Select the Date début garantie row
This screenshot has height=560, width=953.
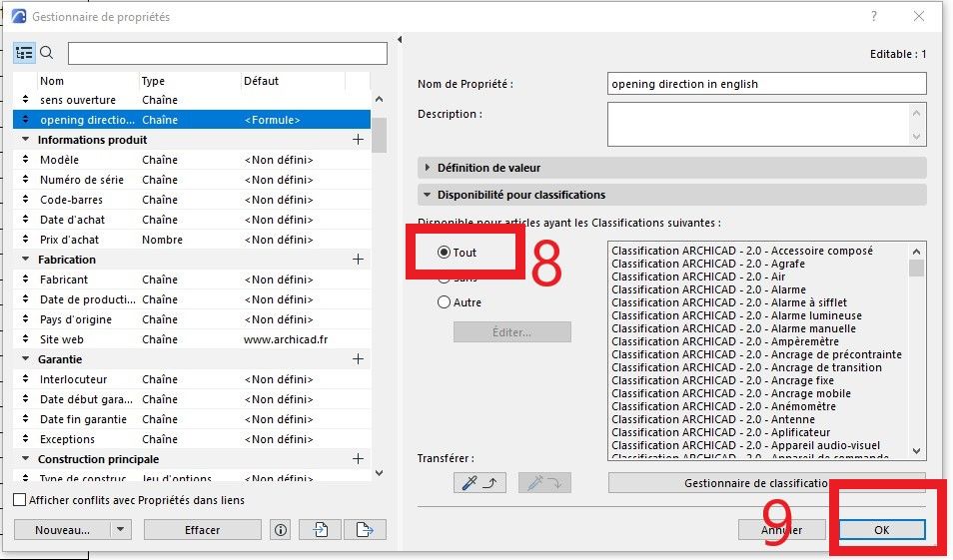192,399
